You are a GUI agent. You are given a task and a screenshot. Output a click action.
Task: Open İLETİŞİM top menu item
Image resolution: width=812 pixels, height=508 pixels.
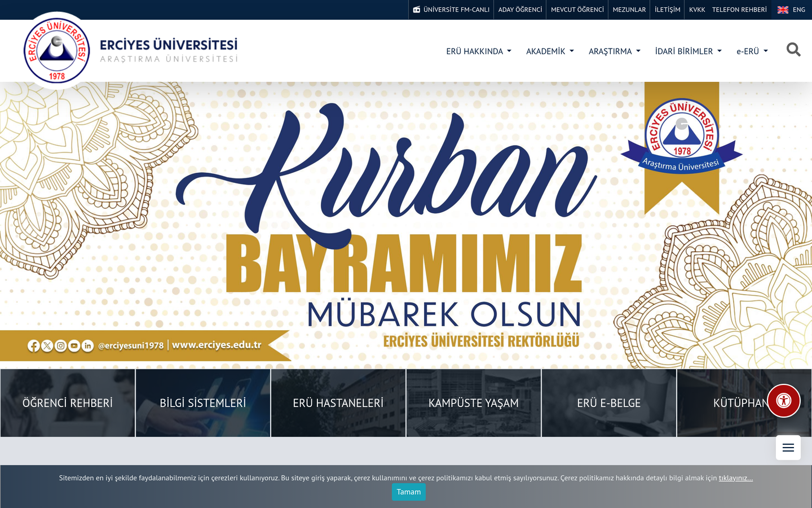click(x=668, y=10)
